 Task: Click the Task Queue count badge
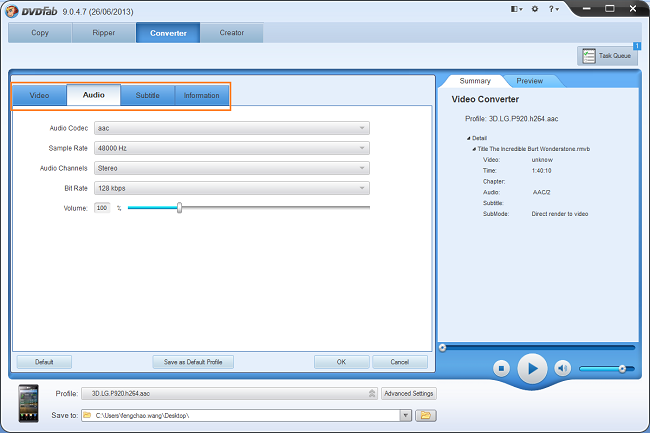pyautogui.click(x=637, y=46)
